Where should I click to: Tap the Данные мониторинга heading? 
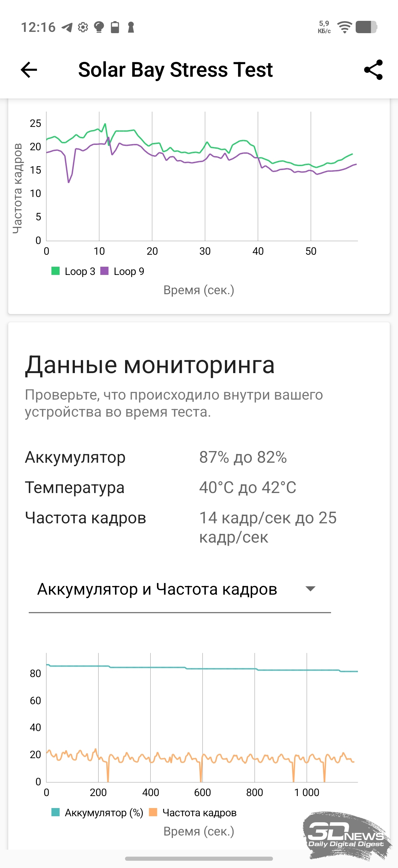point(150,365)
